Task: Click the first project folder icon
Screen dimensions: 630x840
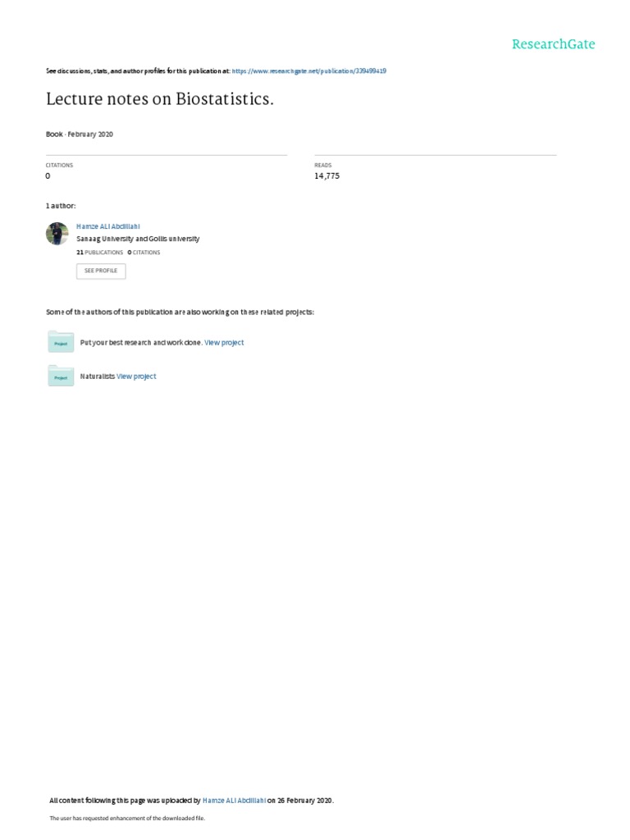Action: click(x=61, y=342)
